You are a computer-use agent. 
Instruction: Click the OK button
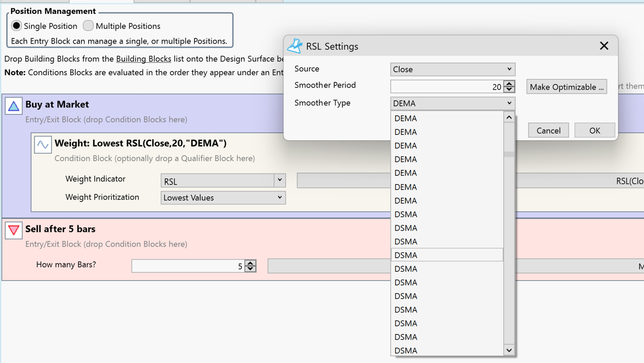tap(595, 130)
